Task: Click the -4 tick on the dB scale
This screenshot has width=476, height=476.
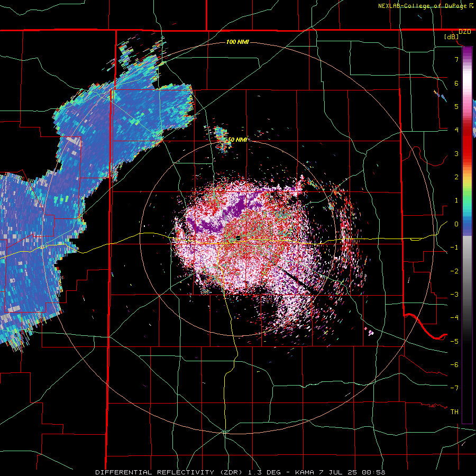Action: coord(454,318)
